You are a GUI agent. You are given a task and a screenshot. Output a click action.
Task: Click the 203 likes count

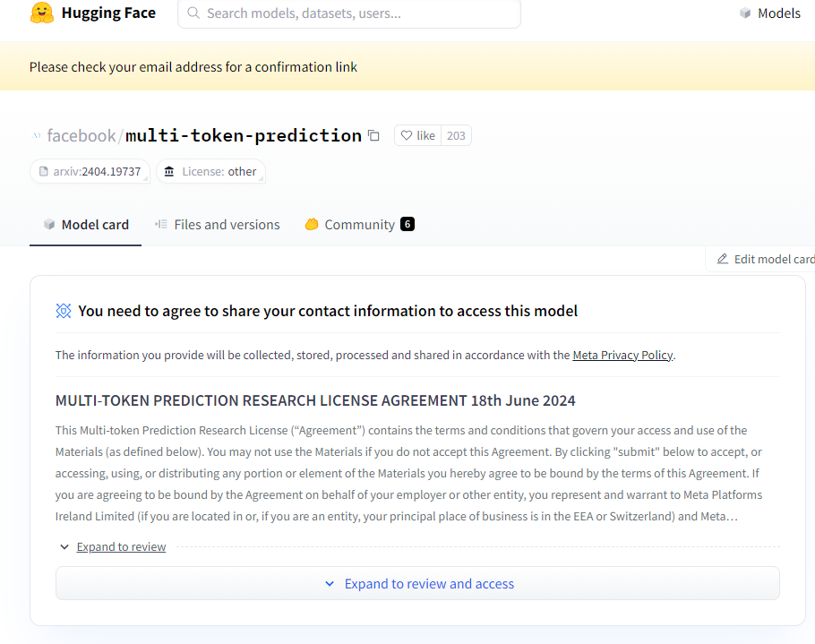pos(456,135)
